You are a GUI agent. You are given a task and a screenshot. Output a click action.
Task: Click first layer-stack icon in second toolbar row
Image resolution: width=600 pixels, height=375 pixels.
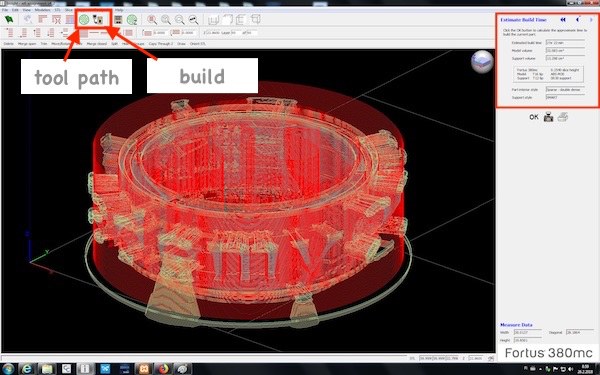[9, 33]
